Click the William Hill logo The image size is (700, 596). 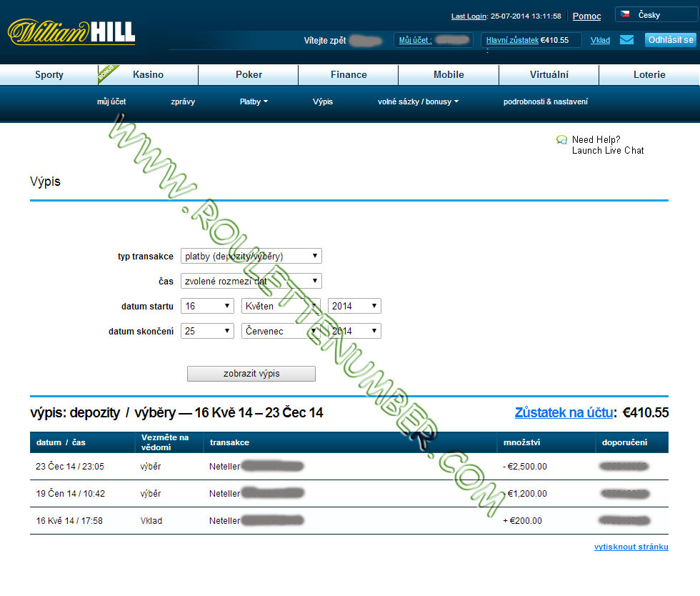tap(71, 32)
